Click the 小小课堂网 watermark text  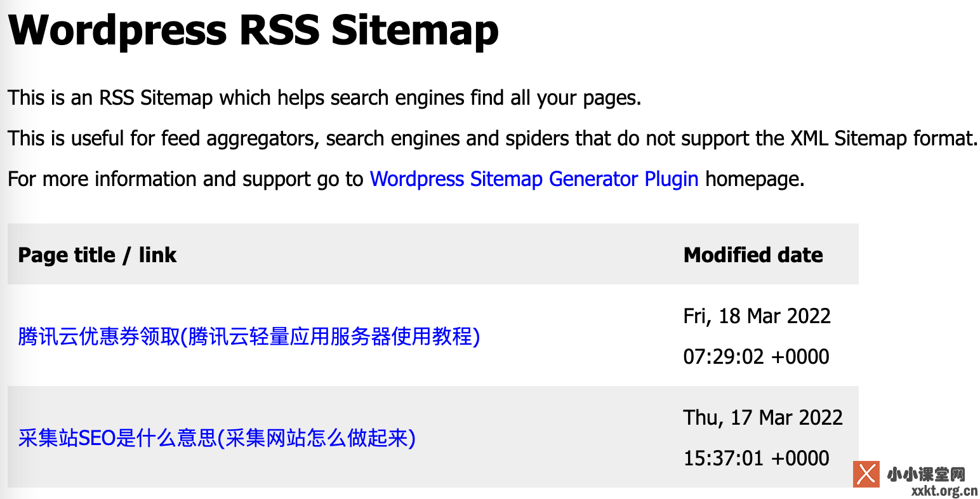point(926,474)
